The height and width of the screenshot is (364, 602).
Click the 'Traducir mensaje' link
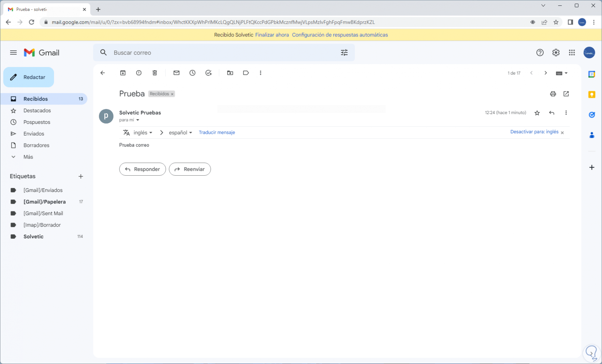[217, 133]
